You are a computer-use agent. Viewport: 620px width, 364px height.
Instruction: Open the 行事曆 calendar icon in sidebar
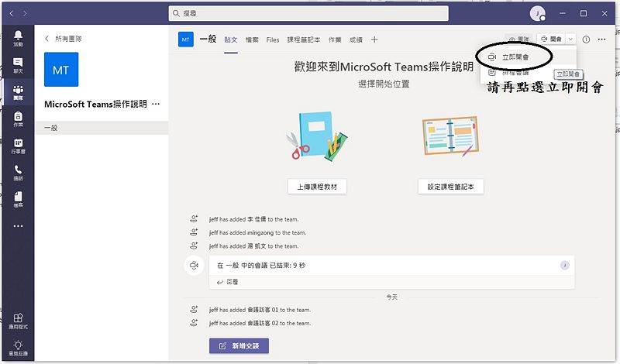coord(18,146)
